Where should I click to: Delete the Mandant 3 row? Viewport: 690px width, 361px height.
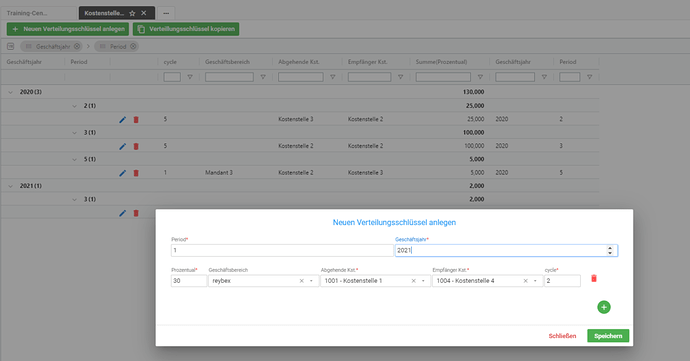136,173
